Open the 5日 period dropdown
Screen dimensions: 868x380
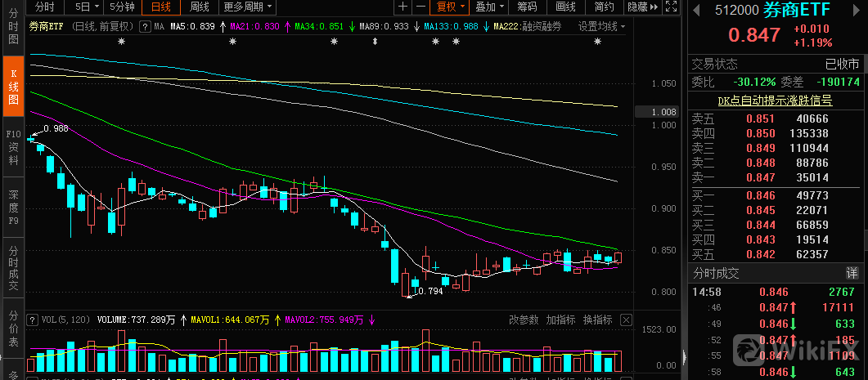pos(83,7)
